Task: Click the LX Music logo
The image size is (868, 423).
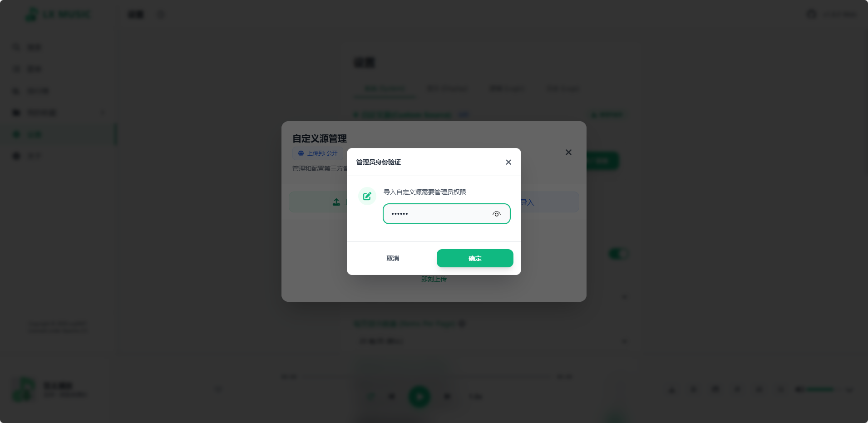Action: pyautogui.click(x=58, y=15)
